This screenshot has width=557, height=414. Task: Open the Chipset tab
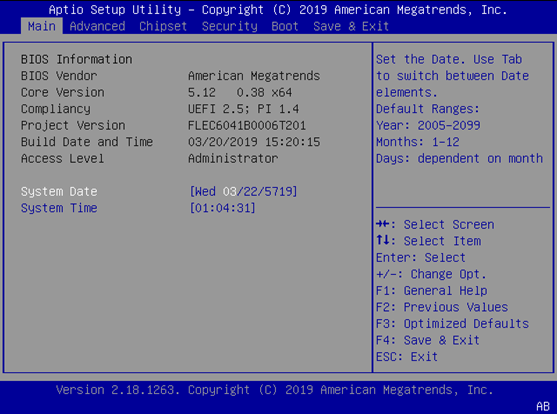tap(163, 26)
